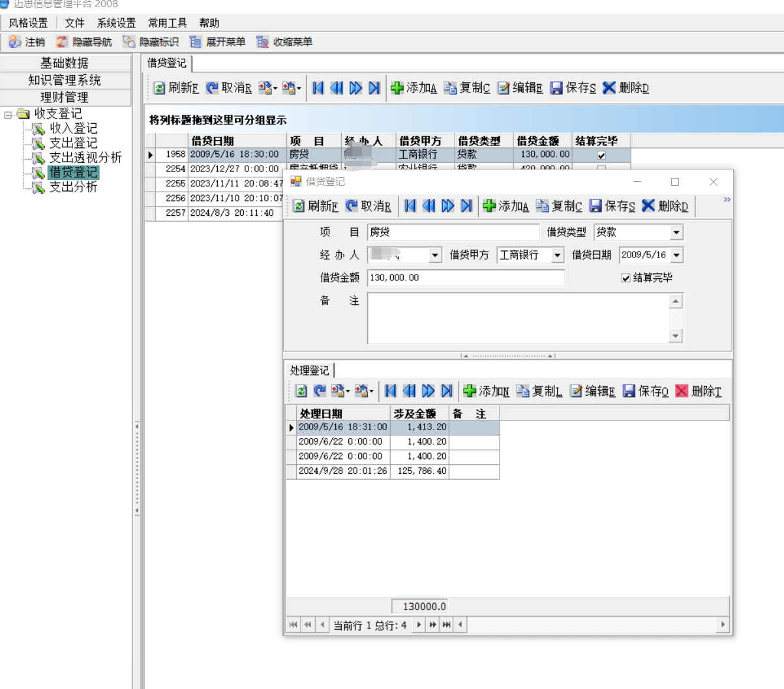Toggle 结算完毕 checkbox in first grid row
This screenshot has width=784, height=689.
(601, 155)
